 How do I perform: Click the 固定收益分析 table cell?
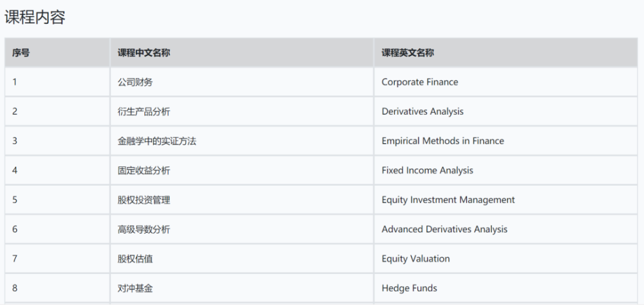[144, 171]
